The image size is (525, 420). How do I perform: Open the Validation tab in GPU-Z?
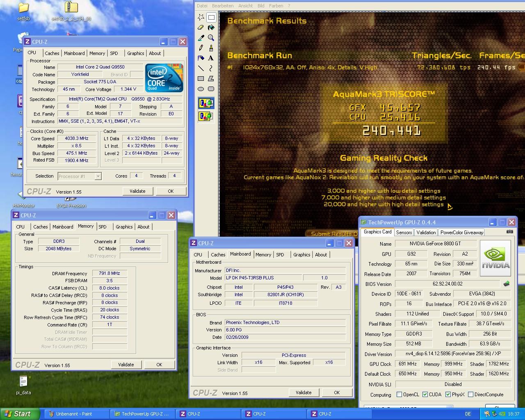(426, 233)
